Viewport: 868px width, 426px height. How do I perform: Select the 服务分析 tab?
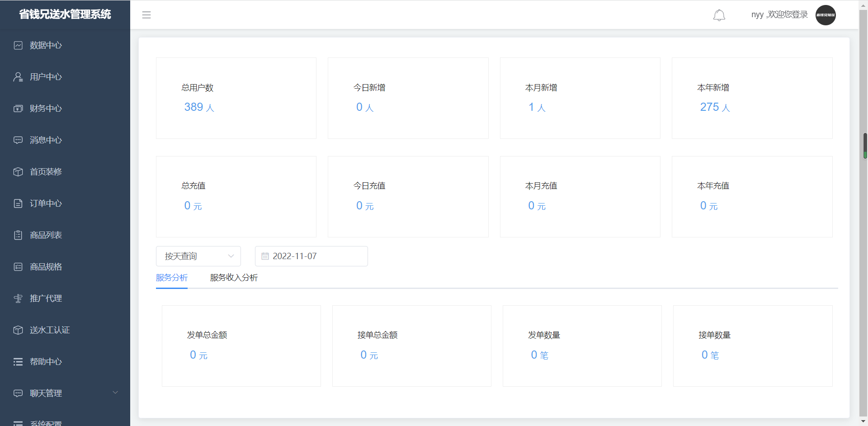(171, 278)
